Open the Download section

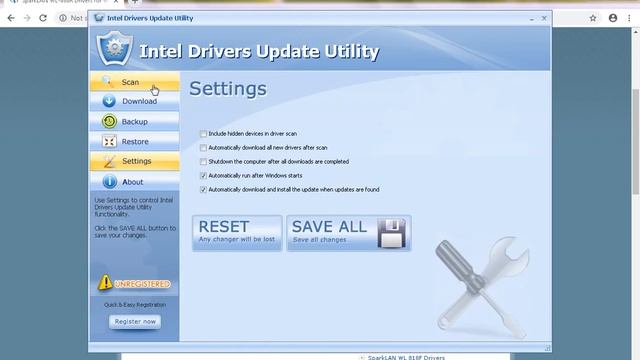(135, 101)
